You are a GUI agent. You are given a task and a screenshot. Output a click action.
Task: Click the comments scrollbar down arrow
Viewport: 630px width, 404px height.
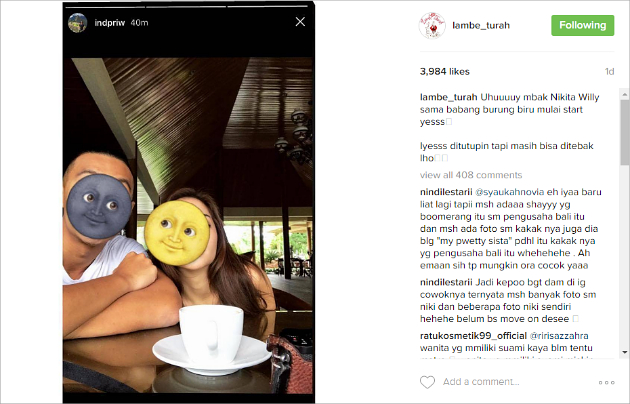pyautogui.click(x=624, y=352)
